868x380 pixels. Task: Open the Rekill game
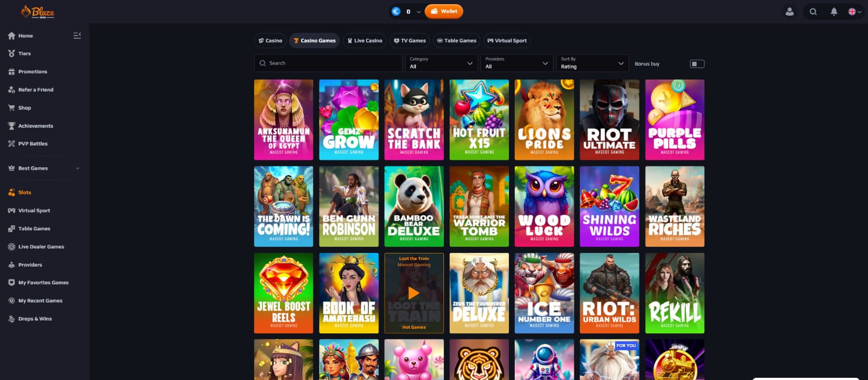click(x=675, y=293)
